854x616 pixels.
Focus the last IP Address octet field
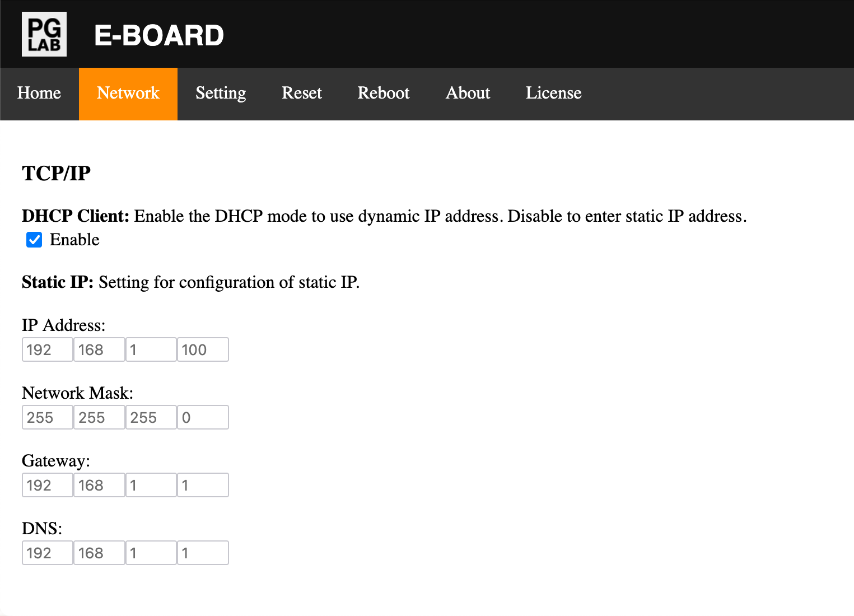(x=203, y=350)
